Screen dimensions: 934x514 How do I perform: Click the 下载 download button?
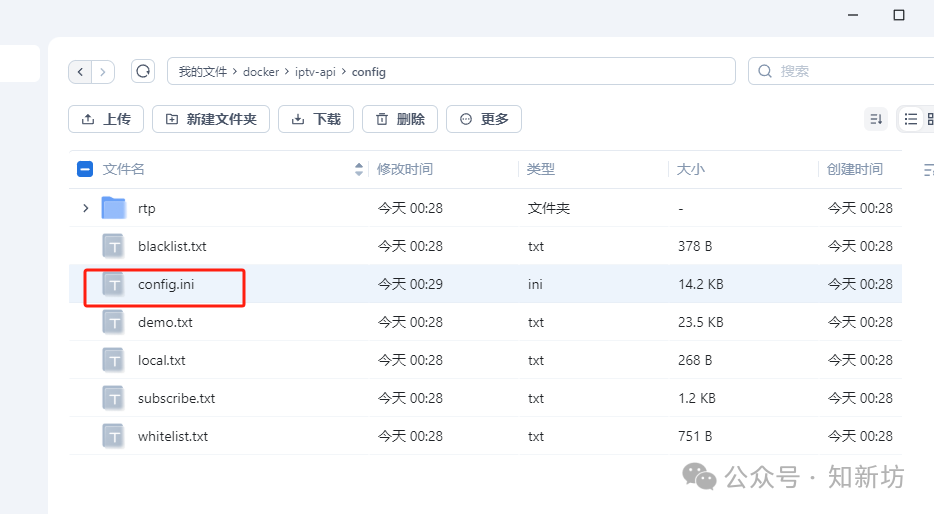tap(316, 119)
